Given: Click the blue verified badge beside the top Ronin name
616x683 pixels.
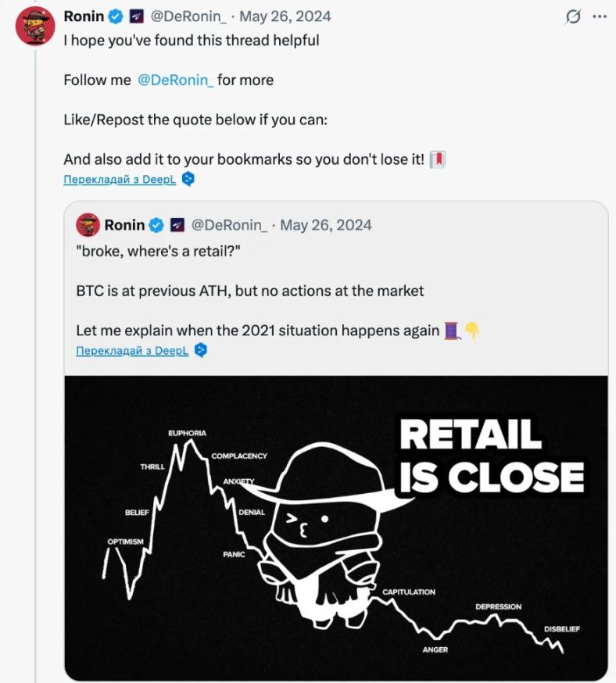Looking at the screenshot, I should coord(115,16).
